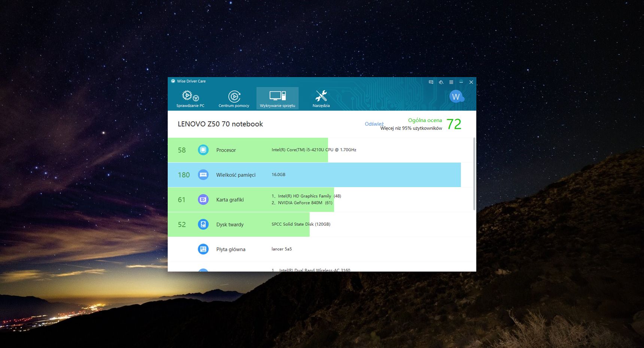
Task: Click the Wielkość pamięci RAM icon
Action: 203,175
